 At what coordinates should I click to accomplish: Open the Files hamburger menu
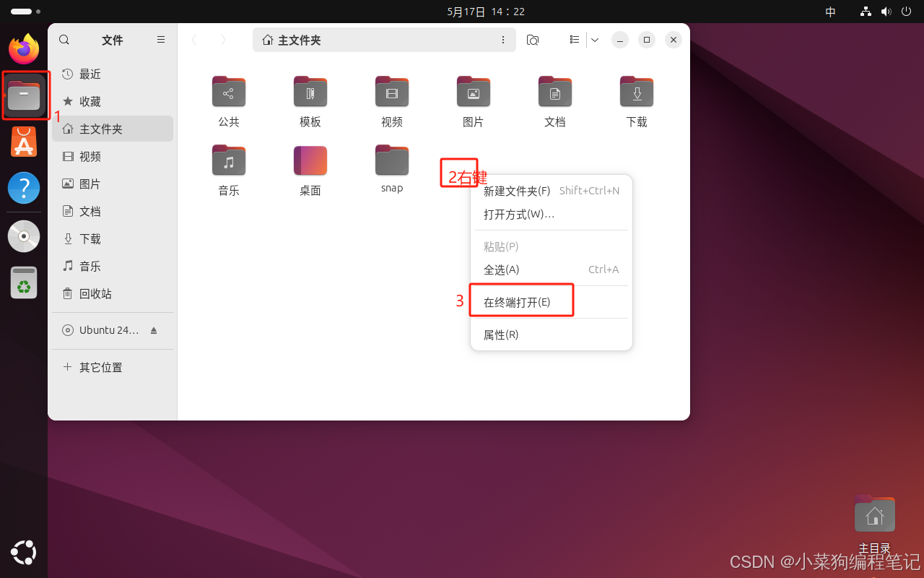(161, 40)
